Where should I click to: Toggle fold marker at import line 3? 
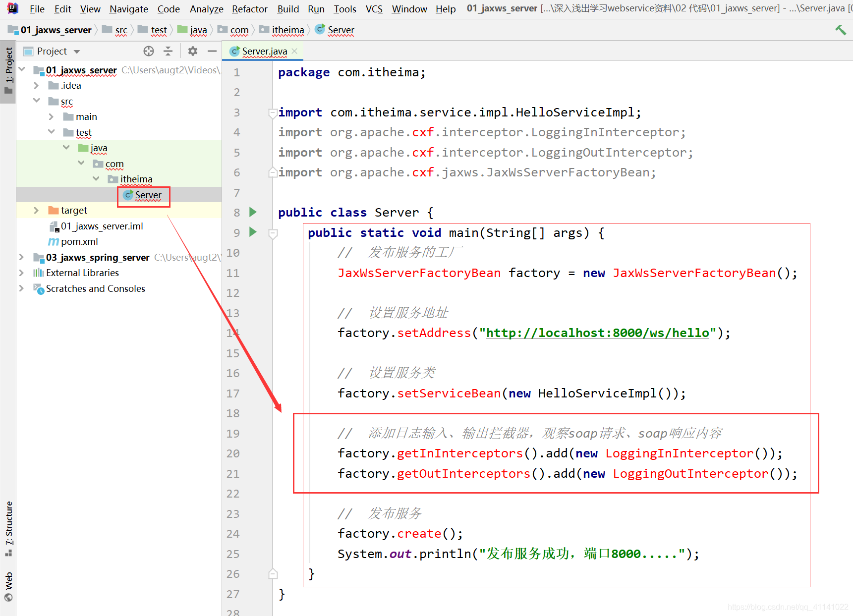[x=272, y=113]
